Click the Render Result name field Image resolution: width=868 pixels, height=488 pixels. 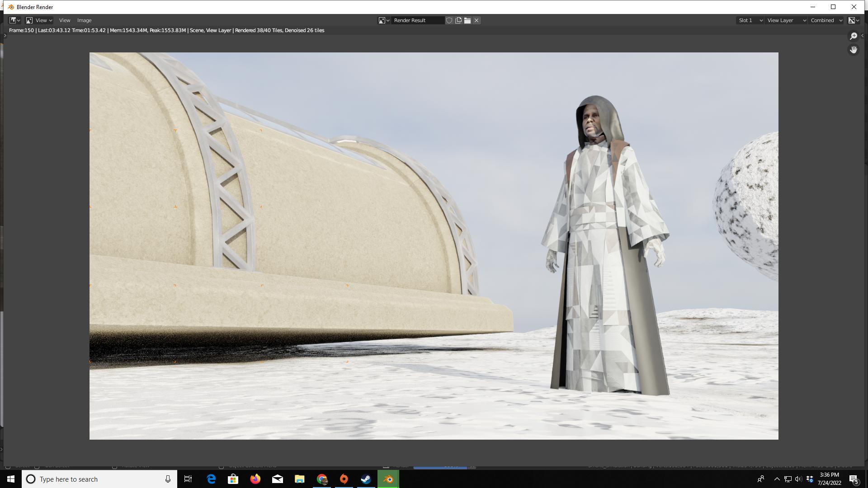(418, 20)
